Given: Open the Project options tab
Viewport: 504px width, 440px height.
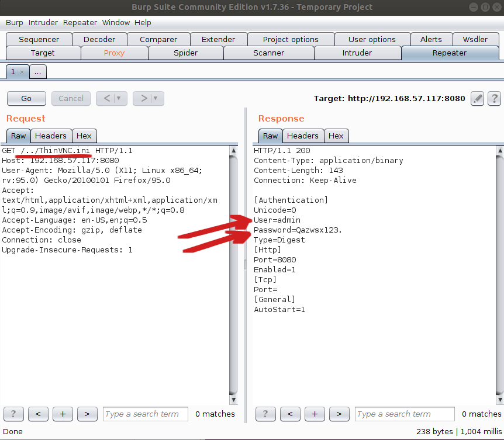Looking at the screenshot, I should point(291,39).
